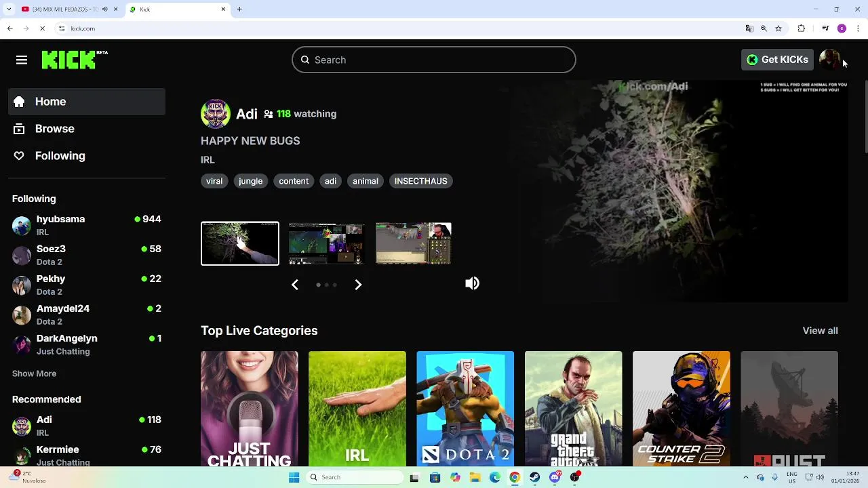Select the animal tag
Viewport: 868px width, 488px height.
coord(366,181)
